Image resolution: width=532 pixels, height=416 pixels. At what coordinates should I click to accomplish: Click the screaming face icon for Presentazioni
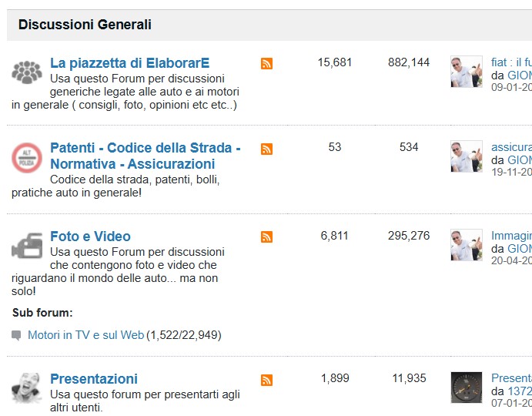(x=27, y=387)
